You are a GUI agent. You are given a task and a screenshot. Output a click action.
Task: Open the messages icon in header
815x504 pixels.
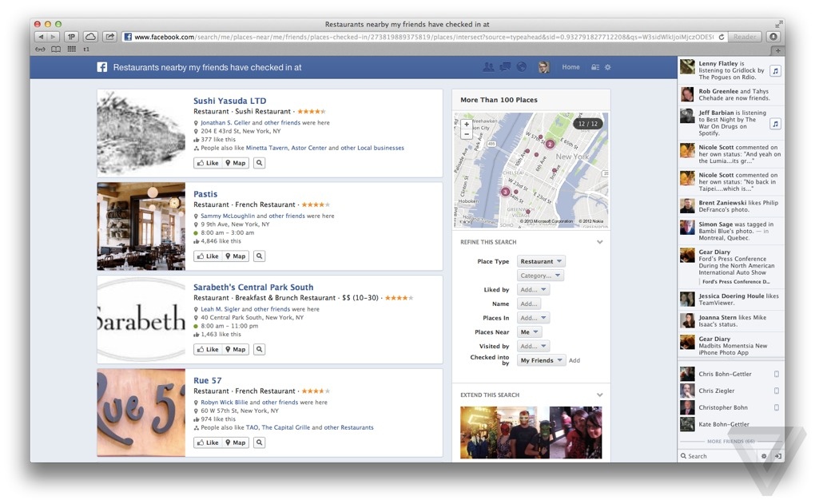[505, 67]
